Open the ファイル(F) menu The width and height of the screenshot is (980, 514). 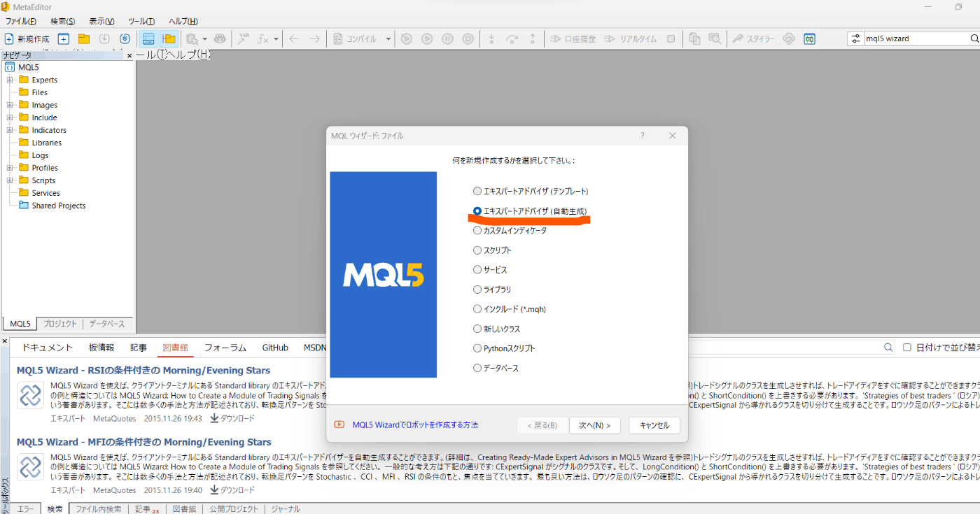coord(21,21)
